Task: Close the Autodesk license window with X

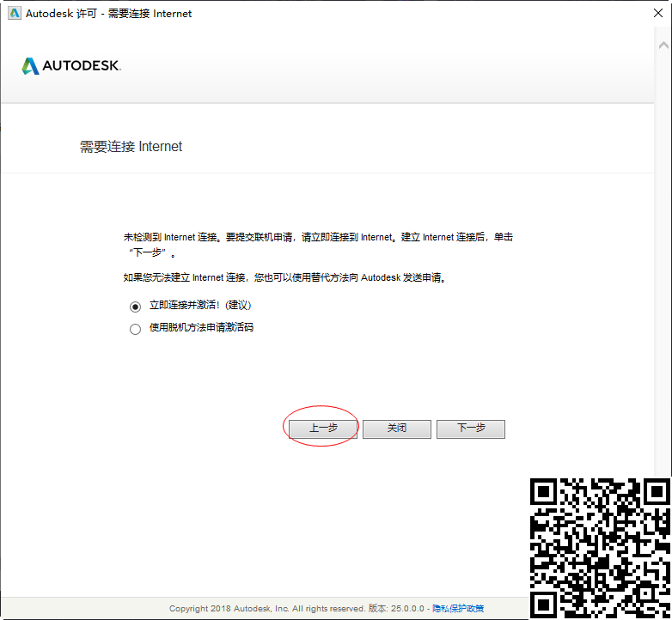Action: 657,14
